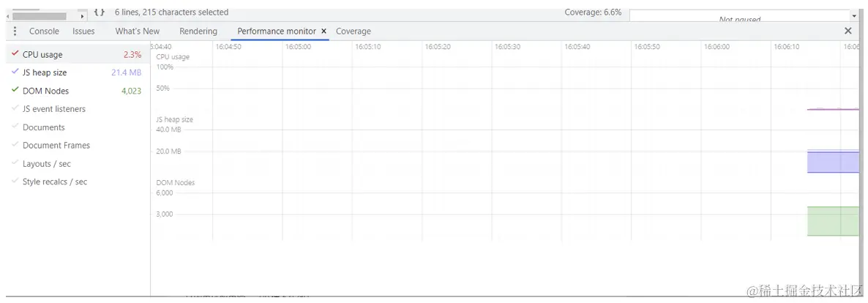The image size is (868, 303).
Task: Click the horizontal scrollbar right arrow
Action: point(83,17)
